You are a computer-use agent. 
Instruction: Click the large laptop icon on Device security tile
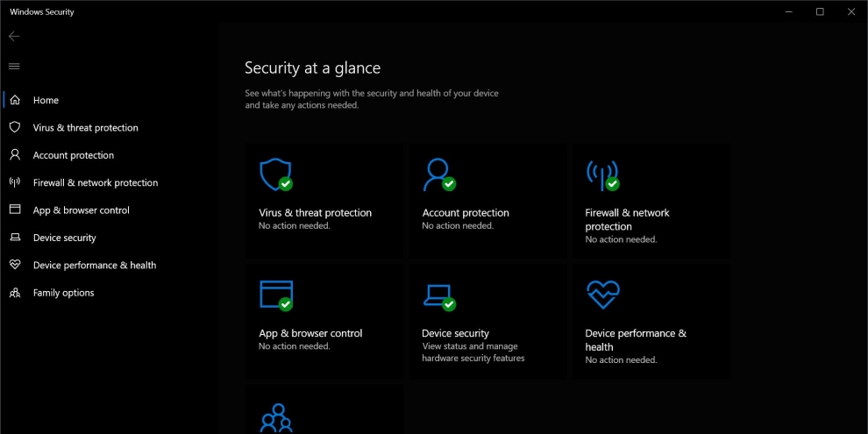438,298
